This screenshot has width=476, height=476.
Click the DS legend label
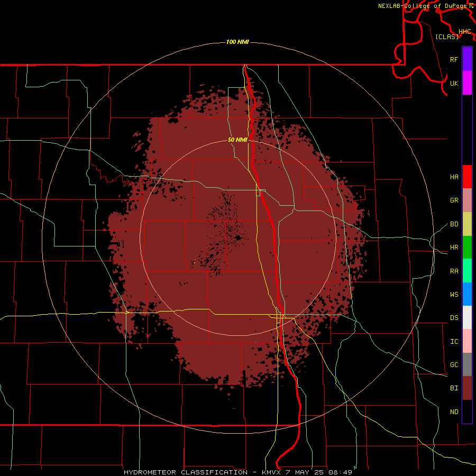454,318
